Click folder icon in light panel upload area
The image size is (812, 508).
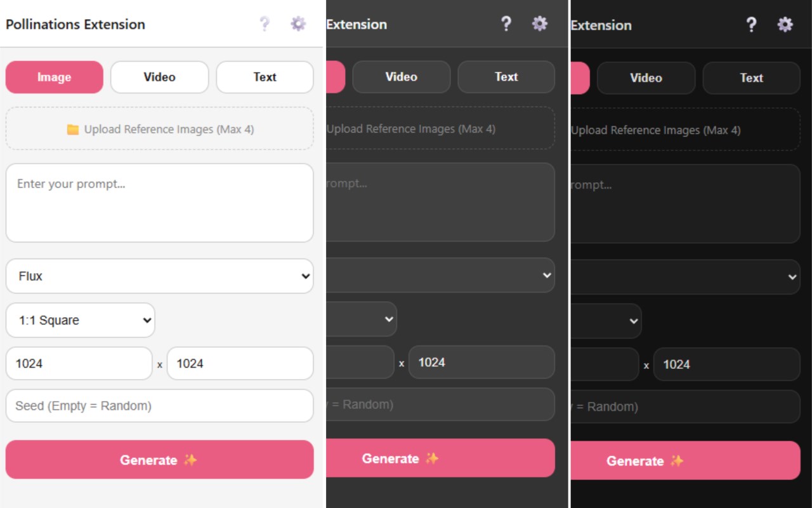coord(73,130)
